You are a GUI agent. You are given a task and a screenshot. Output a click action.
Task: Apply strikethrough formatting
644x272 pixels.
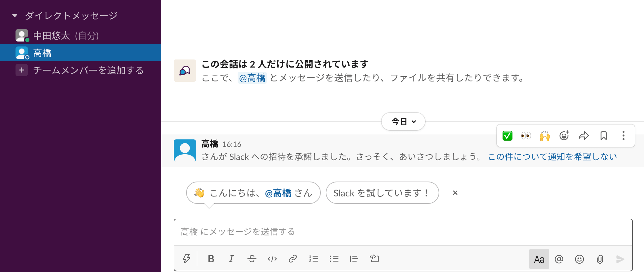(x=252, y=259)
